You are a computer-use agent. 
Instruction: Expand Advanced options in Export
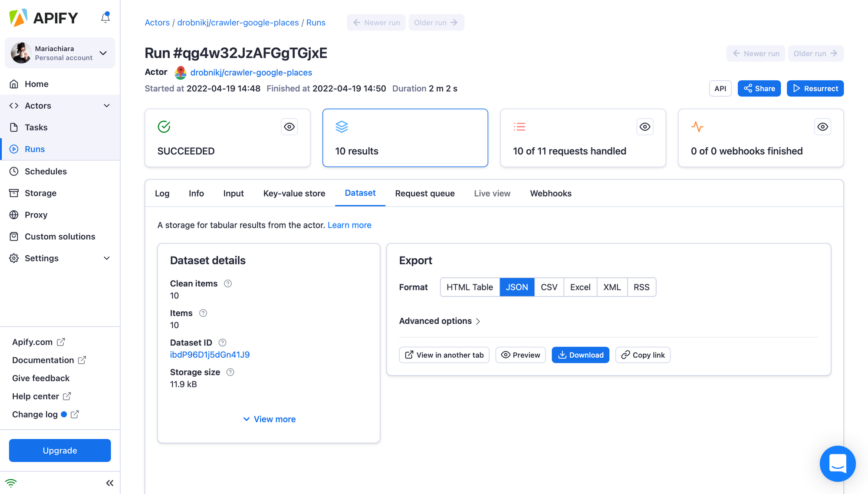tap(440, 321)
